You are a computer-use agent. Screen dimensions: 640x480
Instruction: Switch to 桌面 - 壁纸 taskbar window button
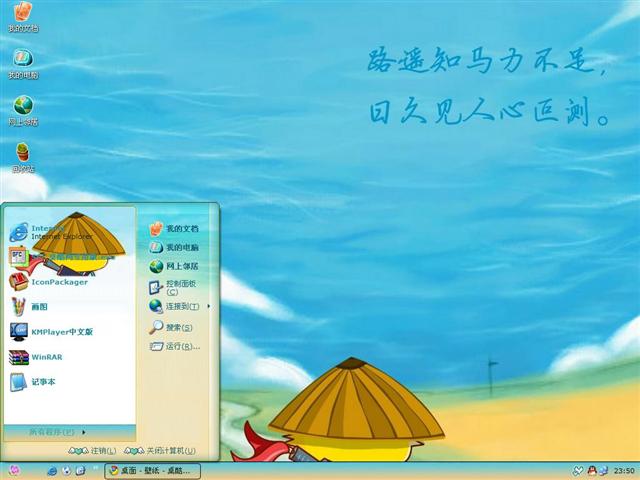pos(153,471)
